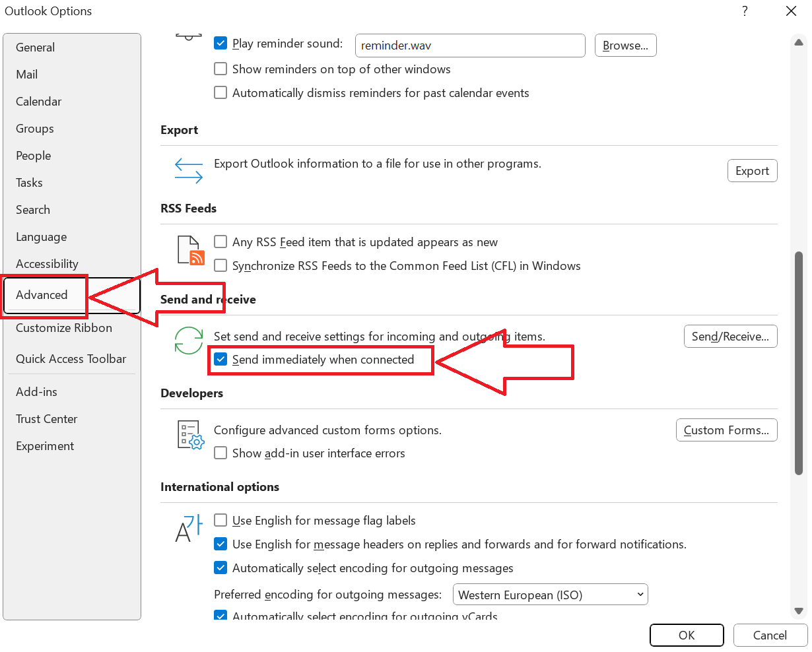This screenshot has width=812, height=652.
Task: Open Quick Access Toolbar settings
Action: [72, 359]
